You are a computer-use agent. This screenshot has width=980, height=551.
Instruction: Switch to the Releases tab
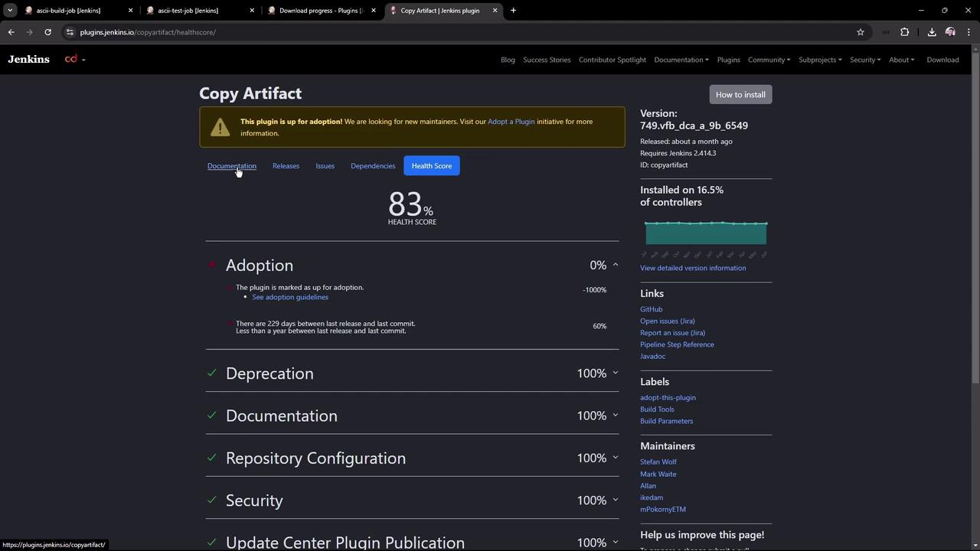[286, 166]
